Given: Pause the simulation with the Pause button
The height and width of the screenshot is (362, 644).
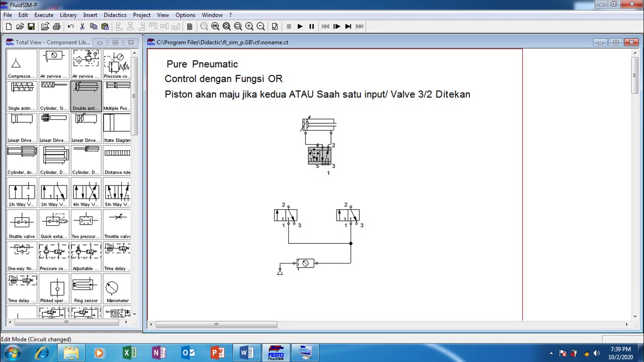Looking at the screenshot, I should coord(311,27).
